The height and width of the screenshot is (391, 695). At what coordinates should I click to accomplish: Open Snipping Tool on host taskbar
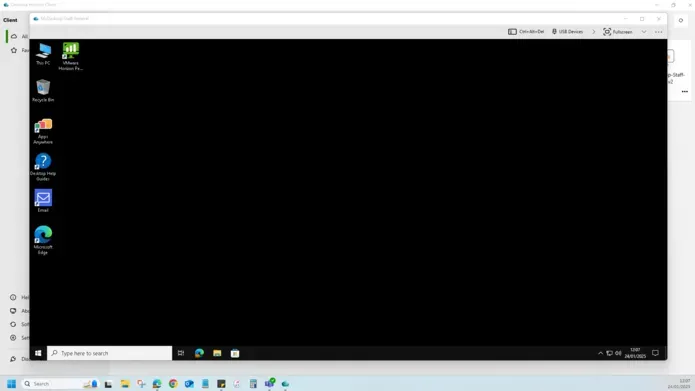[141, 384]
